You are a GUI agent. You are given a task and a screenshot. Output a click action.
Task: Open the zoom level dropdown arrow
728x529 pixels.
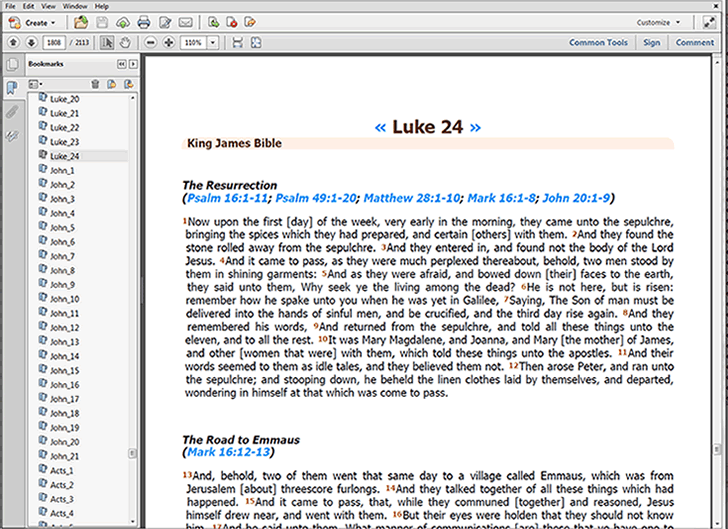coord(213,43)
